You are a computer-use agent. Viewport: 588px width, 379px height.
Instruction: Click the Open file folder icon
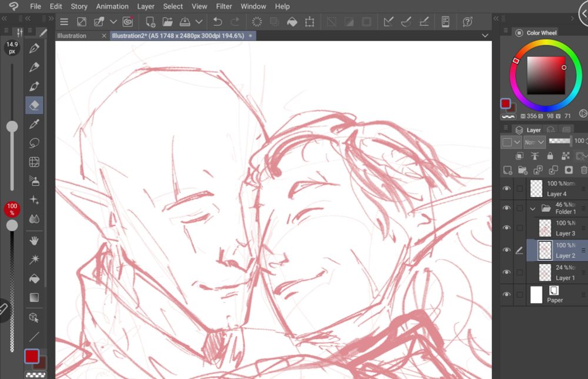click(168, 22)
